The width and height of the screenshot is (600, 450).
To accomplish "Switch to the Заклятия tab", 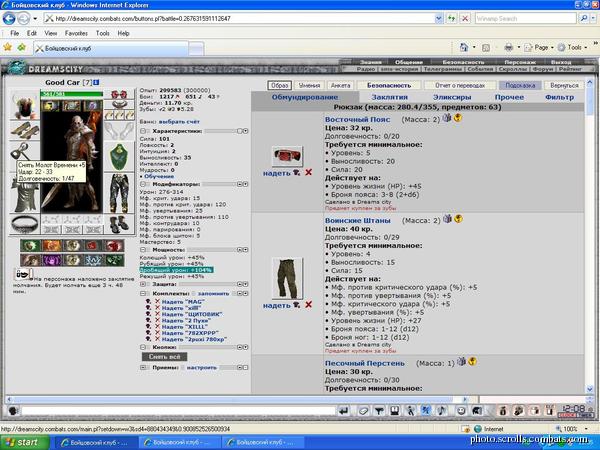I will [x=390, y=97].
